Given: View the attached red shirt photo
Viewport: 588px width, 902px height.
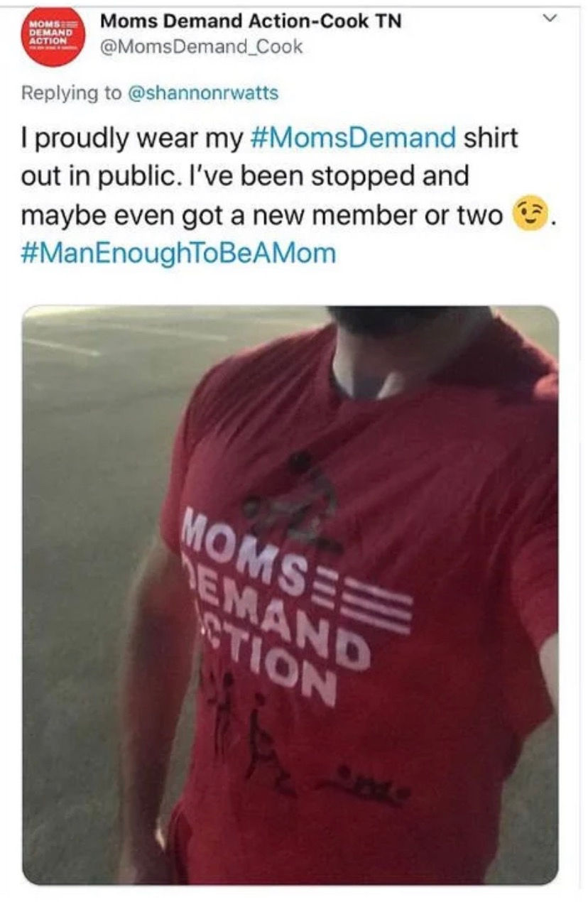Looking at the screenshot, I should (290, 595).
